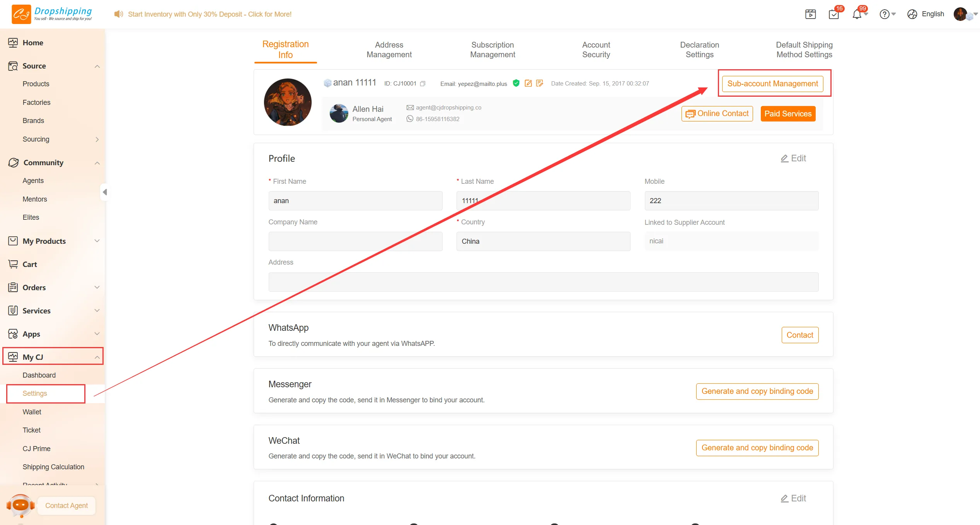This screenshot has width=980, height=525.
Task: Open the notifications bell icon
Action: 857,14
